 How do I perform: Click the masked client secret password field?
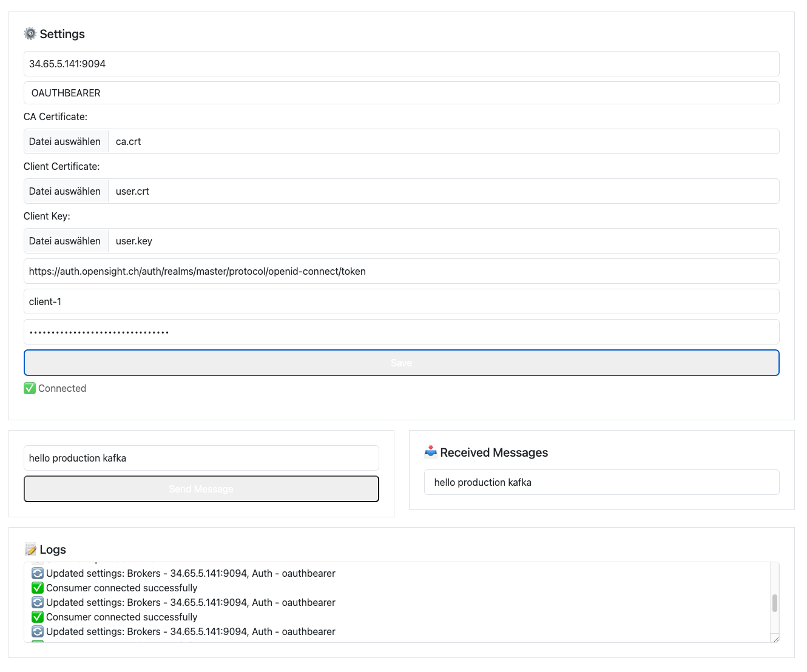tap(401, 332)
